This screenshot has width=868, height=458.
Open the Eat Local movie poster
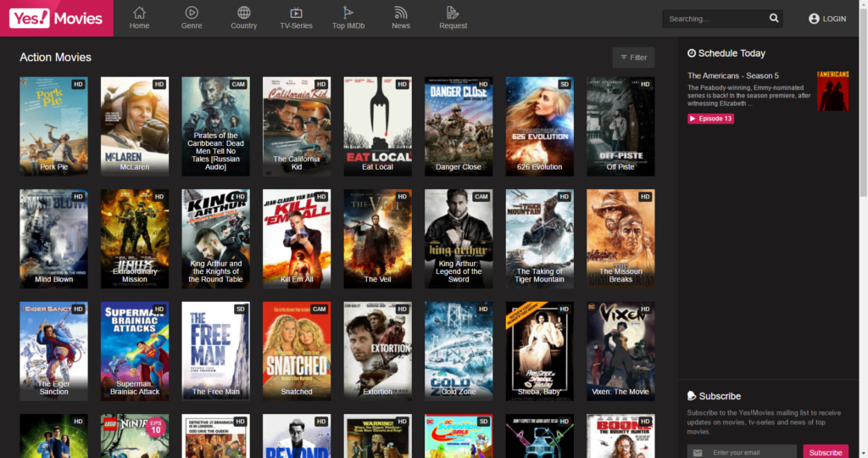pos(377,126)
